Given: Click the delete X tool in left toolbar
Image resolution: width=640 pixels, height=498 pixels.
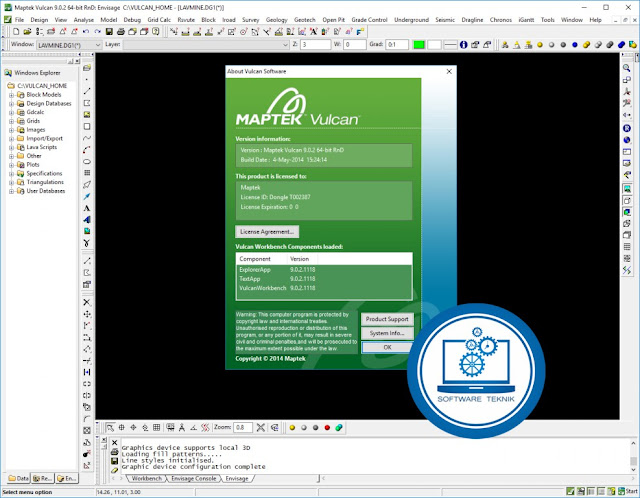Looking at the screenshot, I should (x=87, y=302).
